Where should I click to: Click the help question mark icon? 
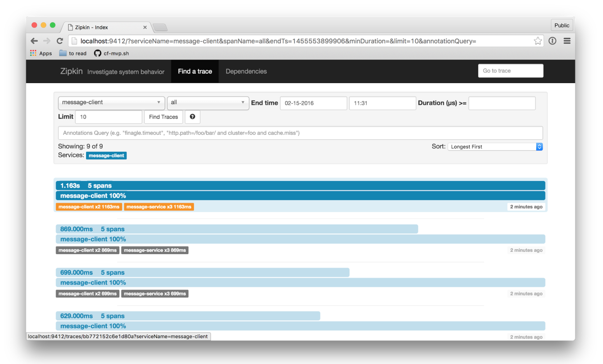pos(192,117)
